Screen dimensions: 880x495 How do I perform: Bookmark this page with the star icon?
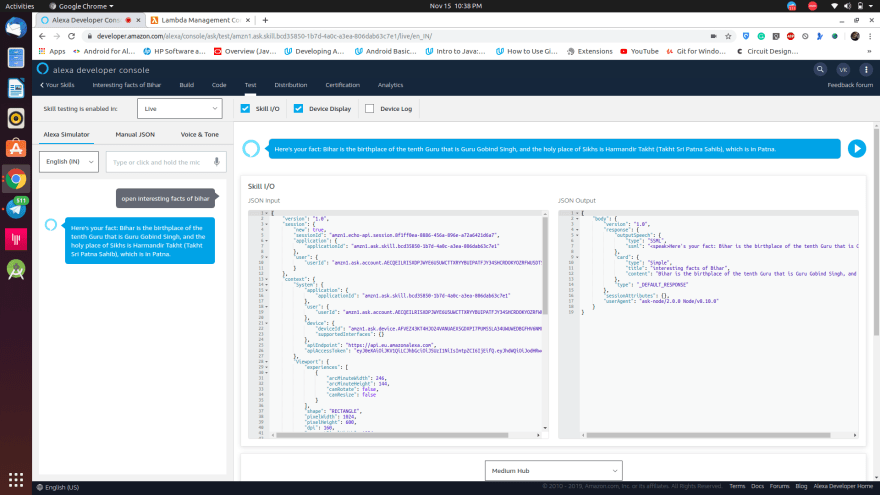(x=728, y=36)
